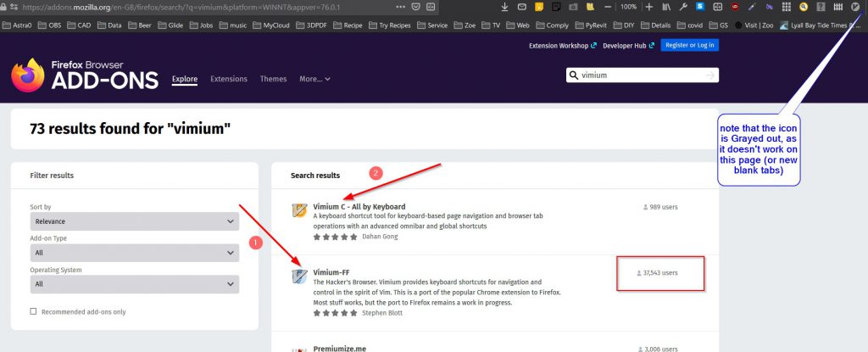Expand the Add-on Type dropdown
The image size is (868, 352).
(x=134, y=253)
